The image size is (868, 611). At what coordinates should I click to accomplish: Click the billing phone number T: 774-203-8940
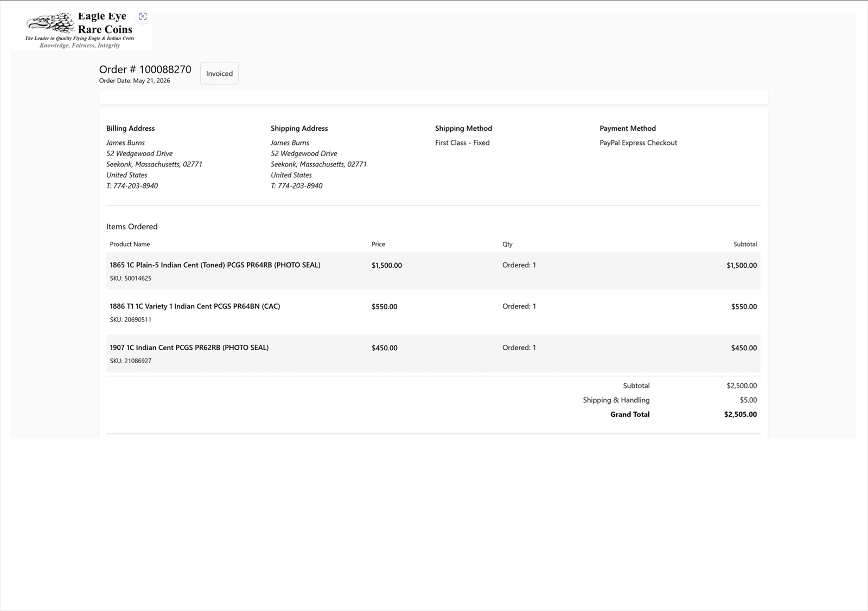132,186
